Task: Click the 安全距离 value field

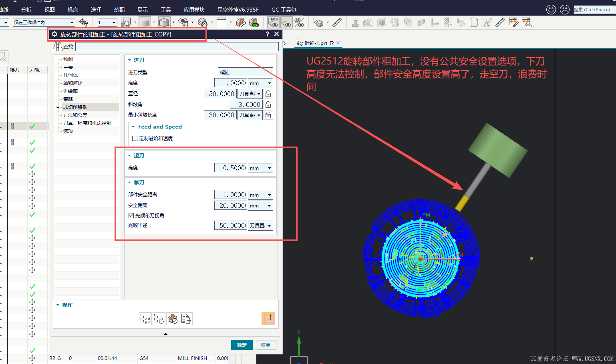Action: point(231,205)
